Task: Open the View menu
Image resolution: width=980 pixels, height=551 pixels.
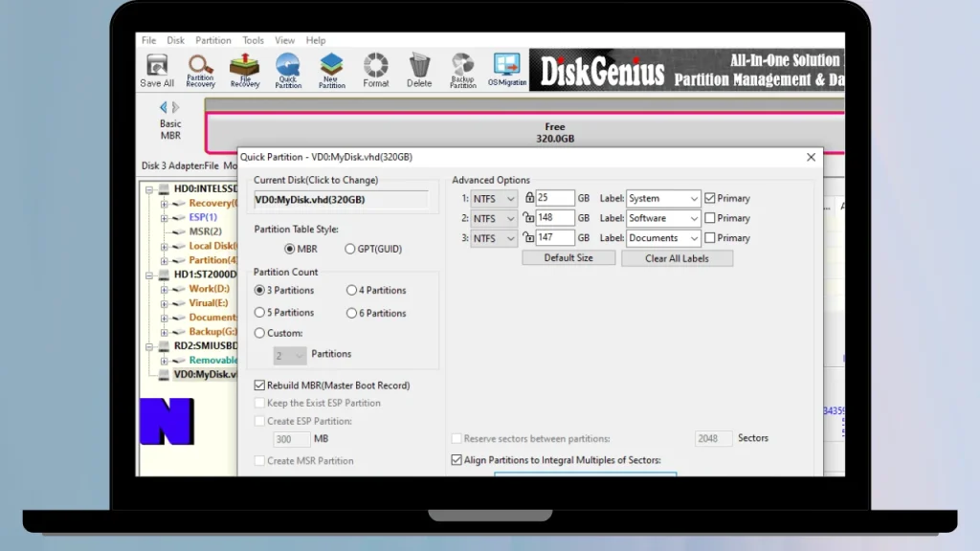Action: 284,40
